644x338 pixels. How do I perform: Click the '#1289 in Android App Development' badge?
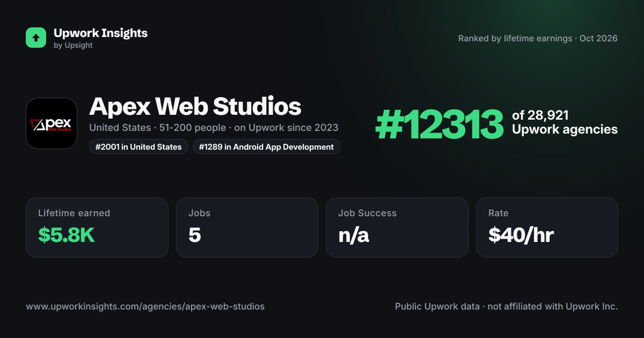pos(267,146)
